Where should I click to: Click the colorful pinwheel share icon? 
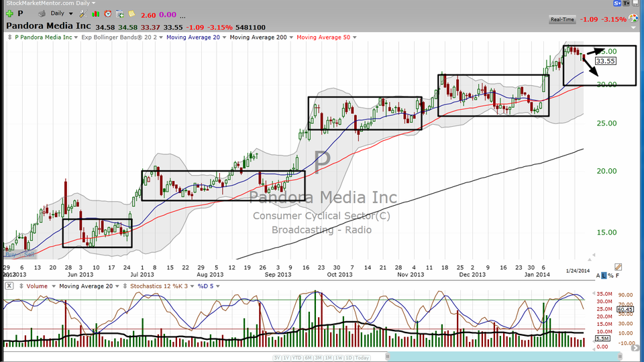[x=633, y=19]
